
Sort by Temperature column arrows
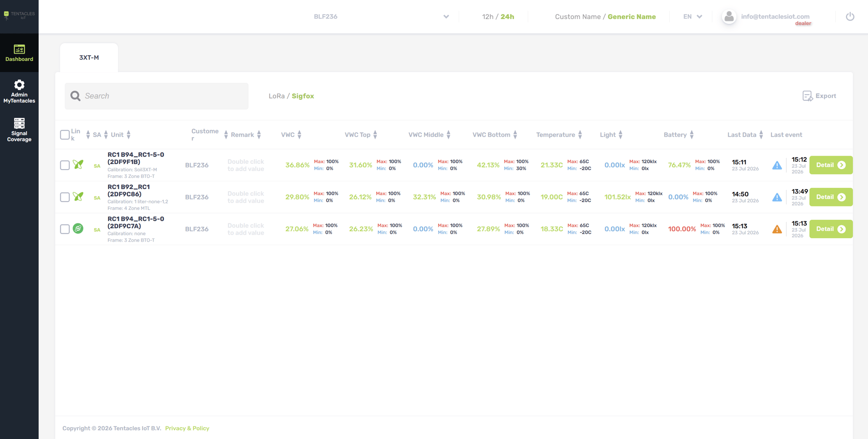(580, 135)
